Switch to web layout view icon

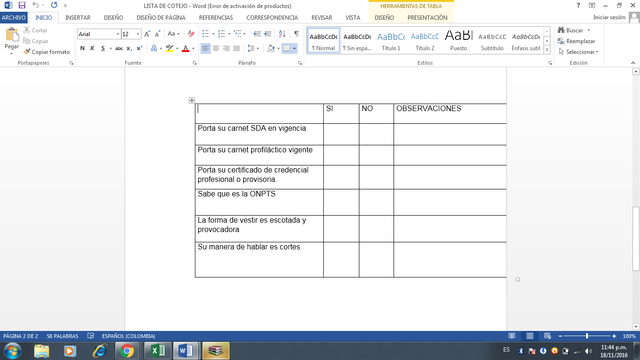pos(547,336)
